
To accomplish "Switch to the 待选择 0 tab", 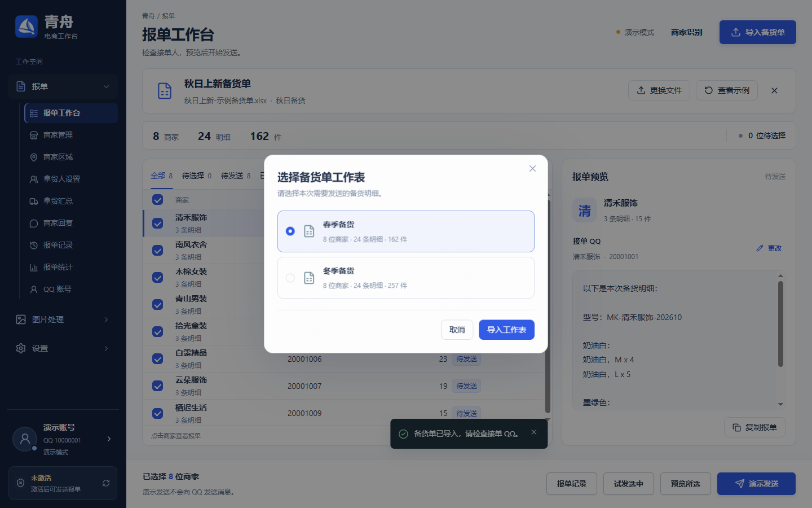I will [197, 176].
